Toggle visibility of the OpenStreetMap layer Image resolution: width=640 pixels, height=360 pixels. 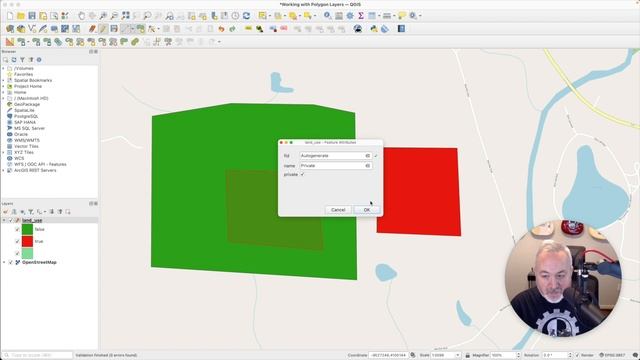(x=11, y=262)
